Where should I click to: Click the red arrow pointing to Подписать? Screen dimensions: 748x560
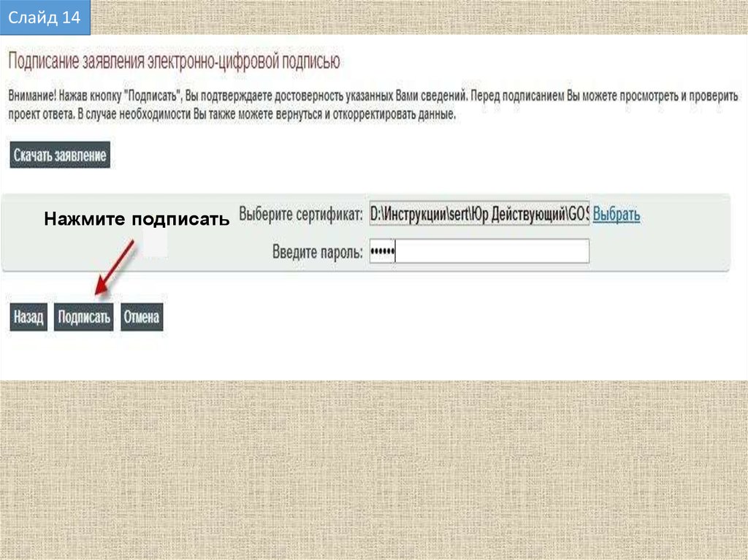115,269
